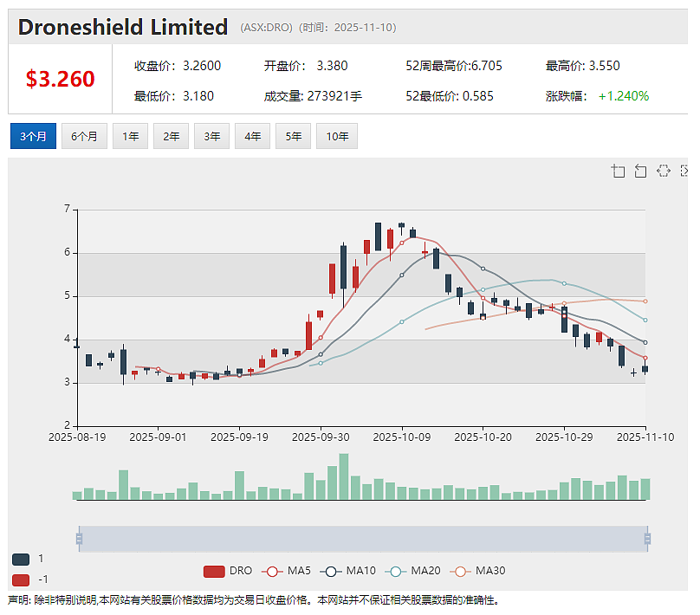Toggle the dark '1' volume category swatch
The width and height of the screenshot is (700, 615).
pos(21,560)
